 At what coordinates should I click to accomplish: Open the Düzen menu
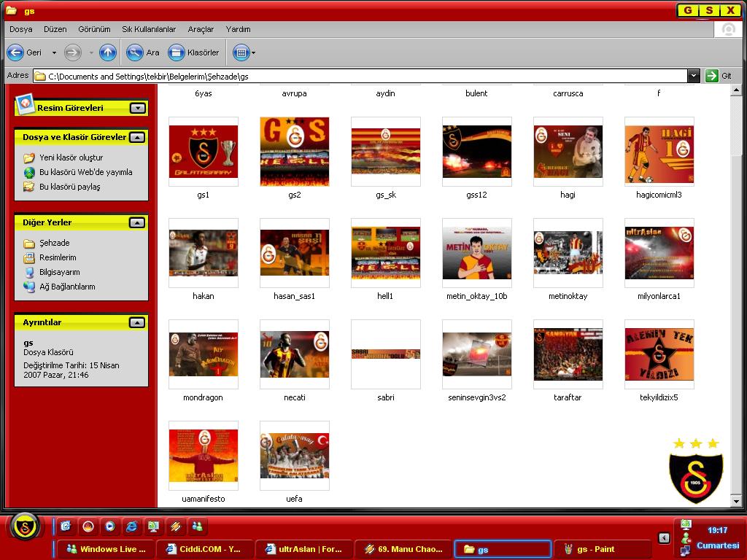(x=55, y=29)
